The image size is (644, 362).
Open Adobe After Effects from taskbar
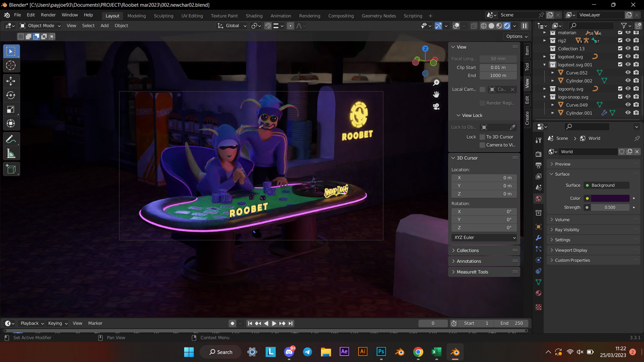(344, 352)
